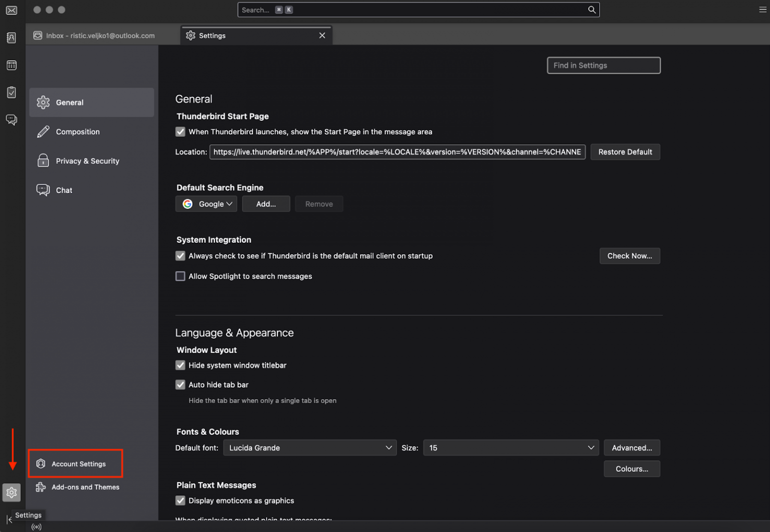Open the Lucida Grande default font dropdown
The width and height of the screenshot is (770, 532).
point(310,448)
